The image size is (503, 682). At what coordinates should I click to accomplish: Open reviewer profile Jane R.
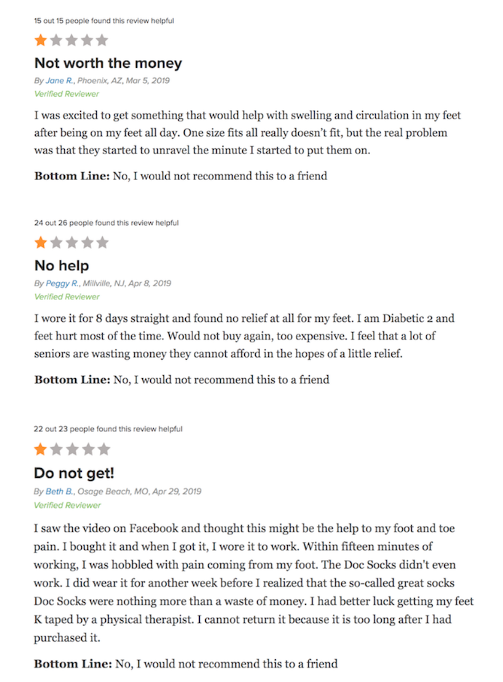[59, 80]
